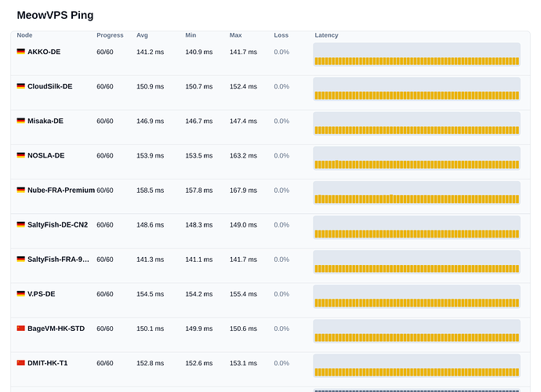The height and width of the screenshot is (392, 541).
Task: Click the 60/60 progress for V.PS-DE
Action: tap(105, 294)
